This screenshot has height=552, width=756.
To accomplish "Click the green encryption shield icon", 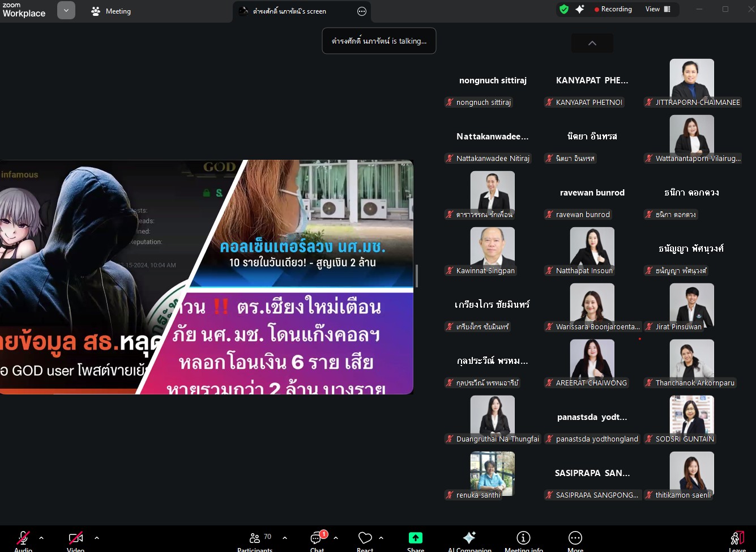I will [564, 9].
